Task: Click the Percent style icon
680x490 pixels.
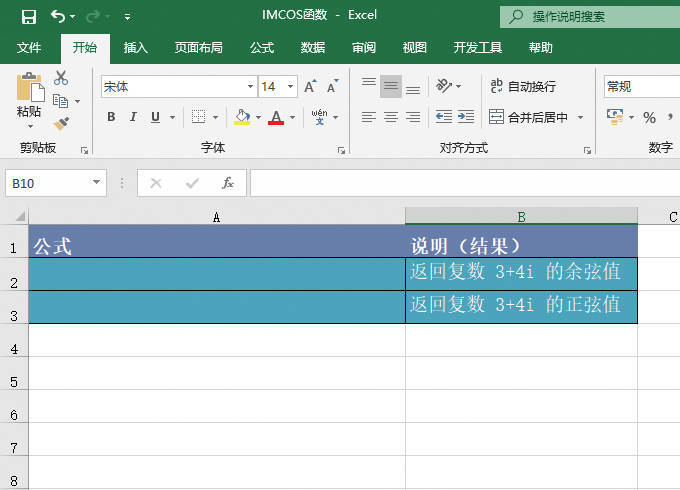Action: [649, 117]
